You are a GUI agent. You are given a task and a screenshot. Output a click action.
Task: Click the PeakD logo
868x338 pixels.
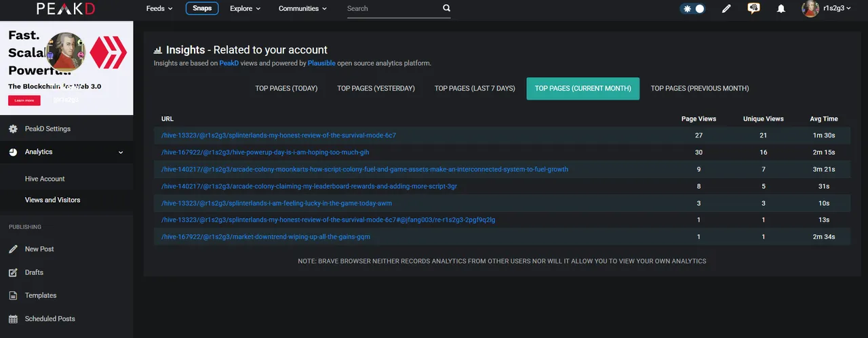point(66,9)
